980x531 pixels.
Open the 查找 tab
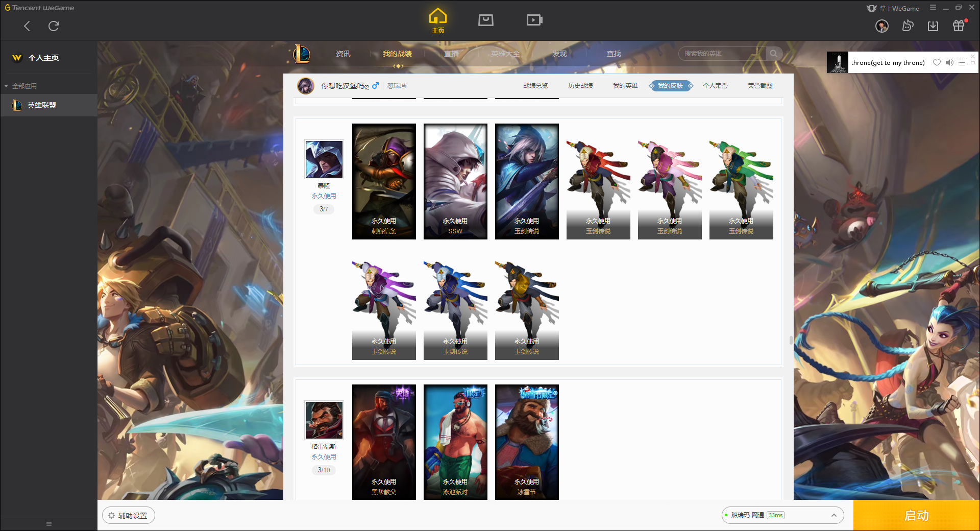point(614,54)
